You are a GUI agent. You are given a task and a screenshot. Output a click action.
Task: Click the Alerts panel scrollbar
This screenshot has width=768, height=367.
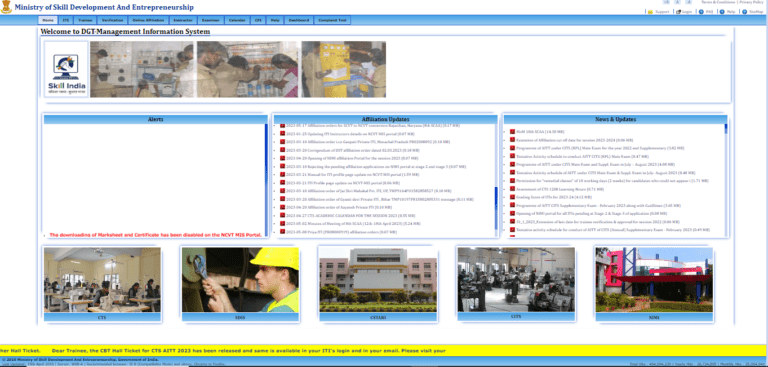pos(266,180)
